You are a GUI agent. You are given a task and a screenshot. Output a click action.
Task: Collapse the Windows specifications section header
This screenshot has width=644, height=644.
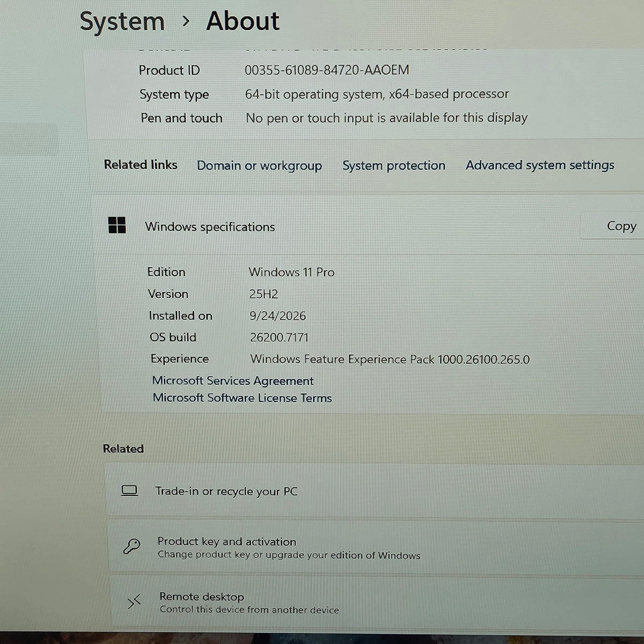pos(369,226)
